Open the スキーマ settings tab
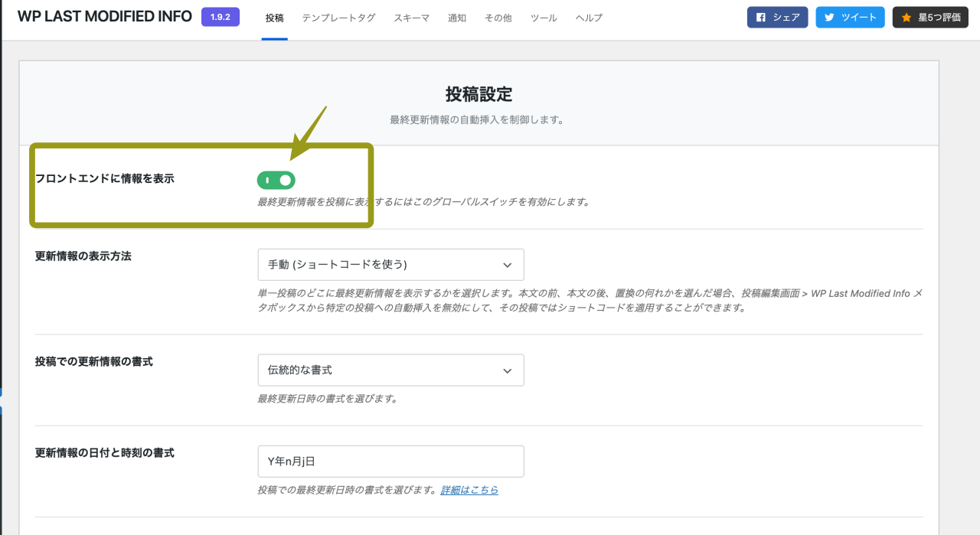 click(x=411, y=18)
